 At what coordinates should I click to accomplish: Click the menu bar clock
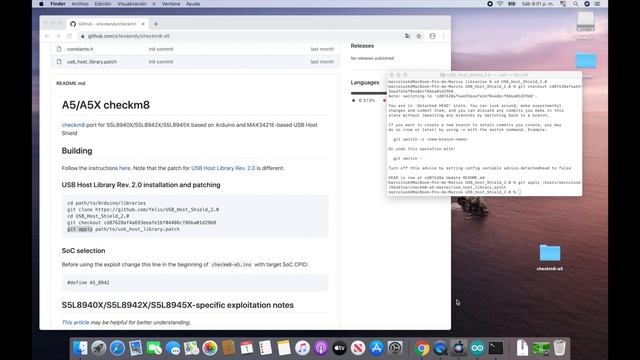tap(538, 4)
